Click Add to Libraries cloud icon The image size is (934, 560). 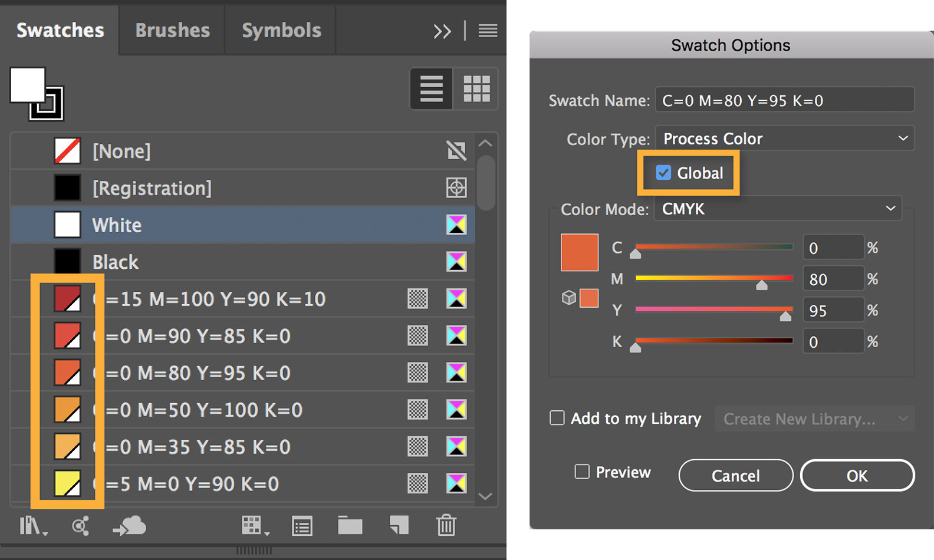click(130, 525)
